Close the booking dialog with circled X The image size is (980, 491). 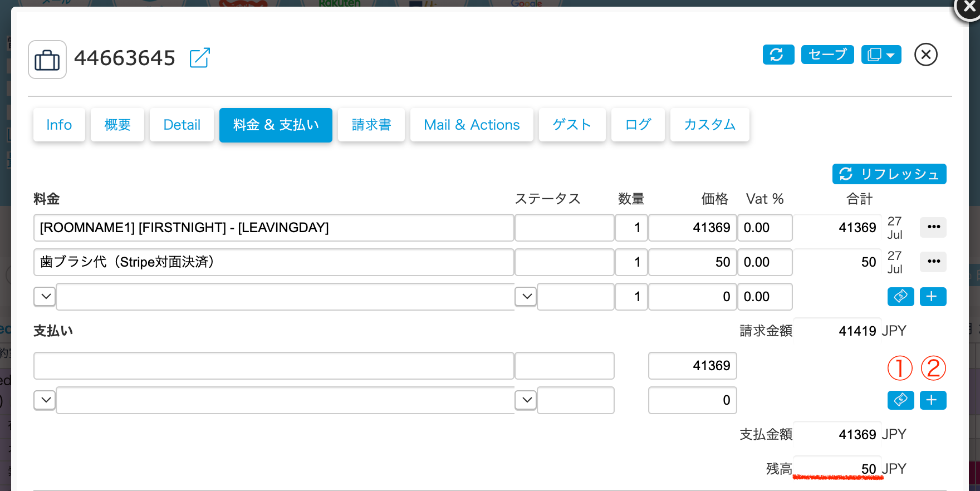tap(925, 55)
